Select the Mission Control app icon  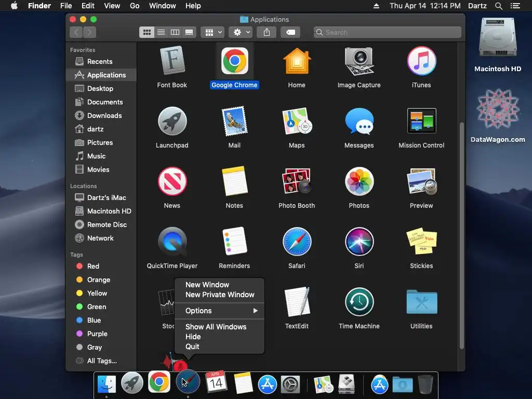point(421,121)
